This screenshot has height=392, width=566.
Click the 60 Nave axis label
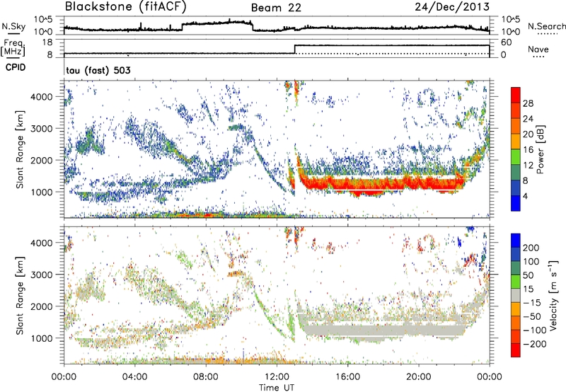(507, 42)
